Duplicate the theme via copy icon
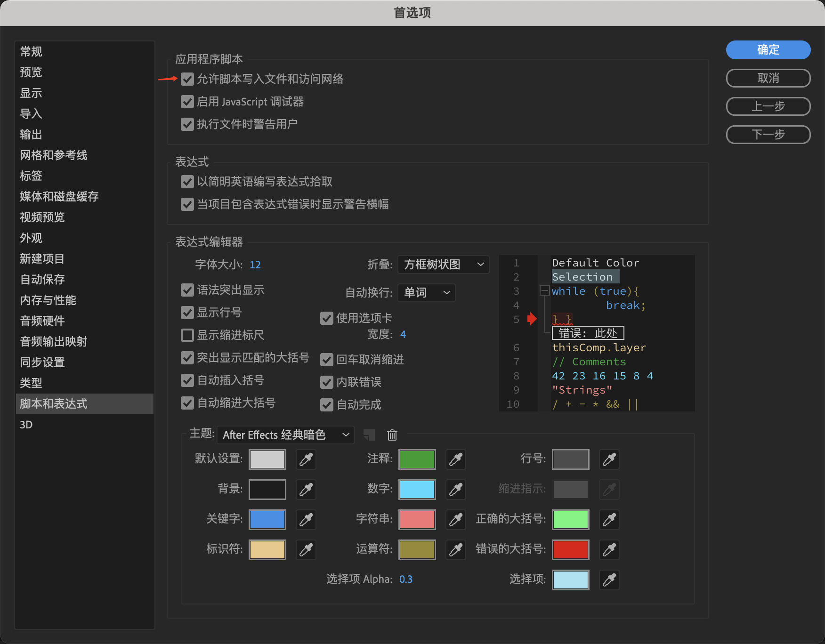Screen dimensions: 825x644 tap(369, 435)
